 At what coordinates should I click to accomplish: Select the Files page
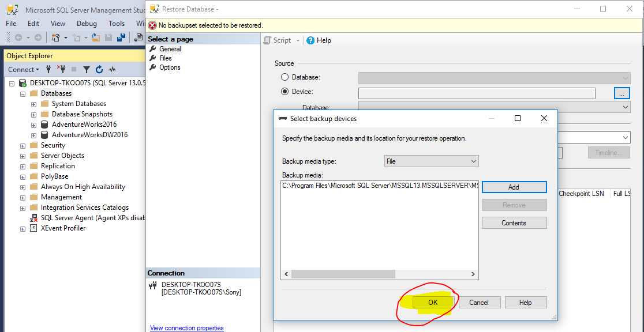pyautogui.click(x=166, y=58)
